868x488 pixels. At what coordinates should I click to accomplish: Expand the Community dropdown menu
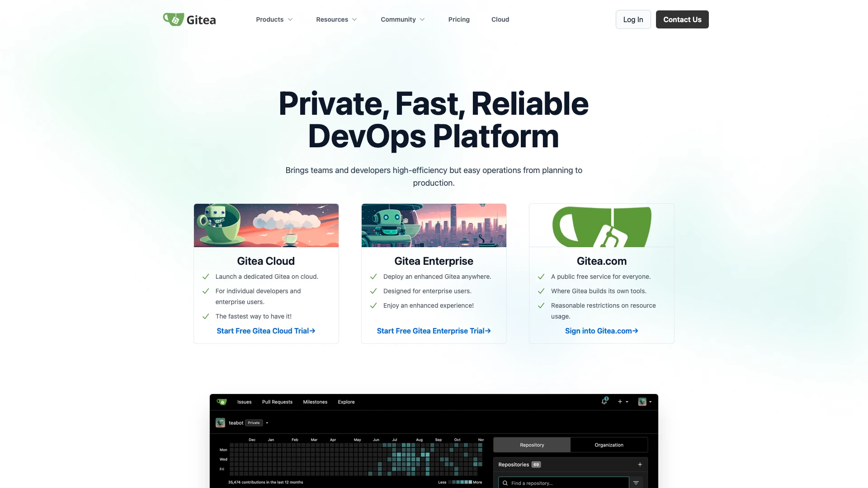(402, 19)
